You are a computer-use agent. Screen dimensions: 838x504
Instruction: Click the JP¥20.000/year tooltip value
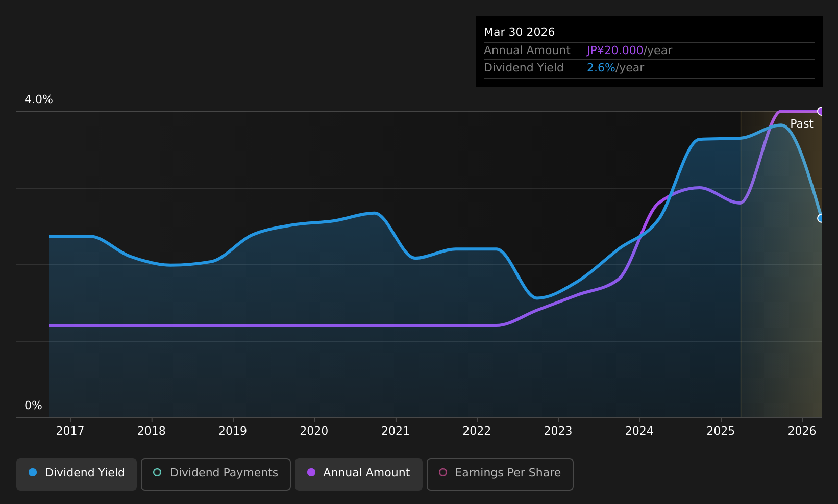click(x=629, y=51)
